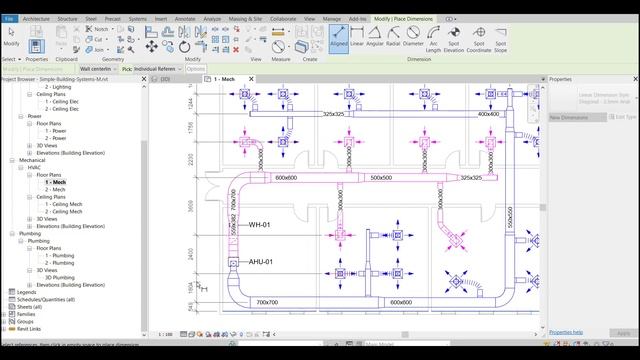Open the Architecture ribbon tab
This screenshot has width=640, height=360.
(x=36, y=19)
